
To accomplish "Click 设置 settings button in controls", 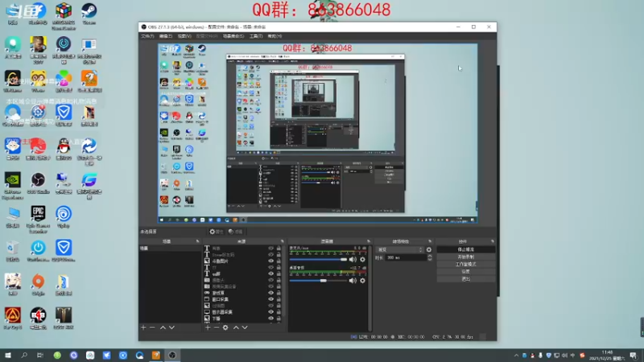I will click(x=466, y=272).
